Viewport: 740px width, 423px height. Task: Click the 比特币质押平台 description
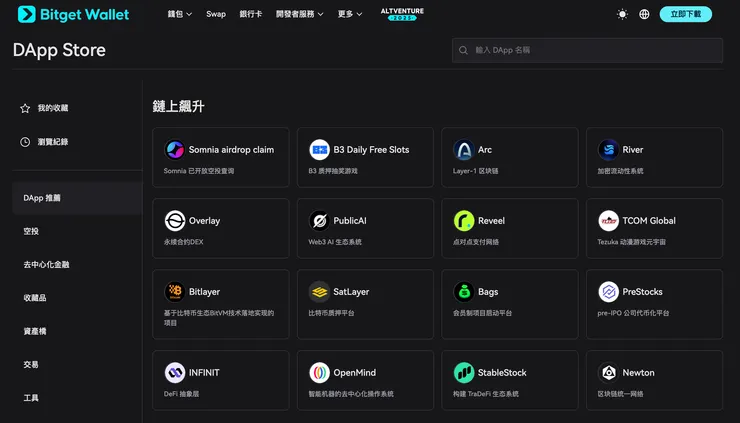pyautogui.click(x=331, y=313)
